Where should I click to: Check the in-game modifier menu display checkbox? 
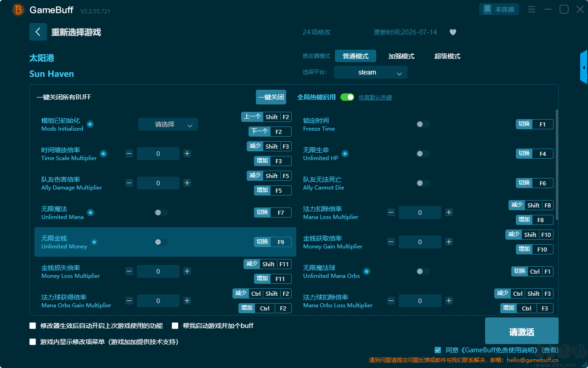tap(33, 342)
